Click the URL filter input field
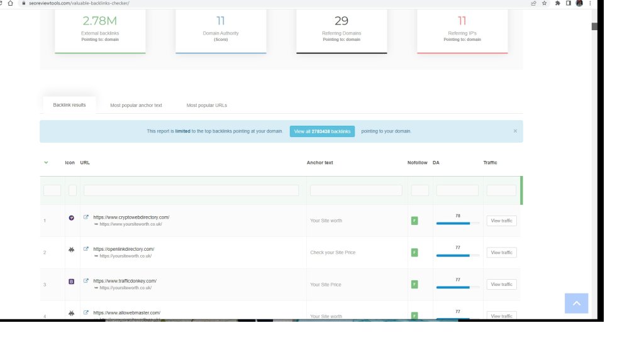The image size is (644, 362). pos(191,190)
